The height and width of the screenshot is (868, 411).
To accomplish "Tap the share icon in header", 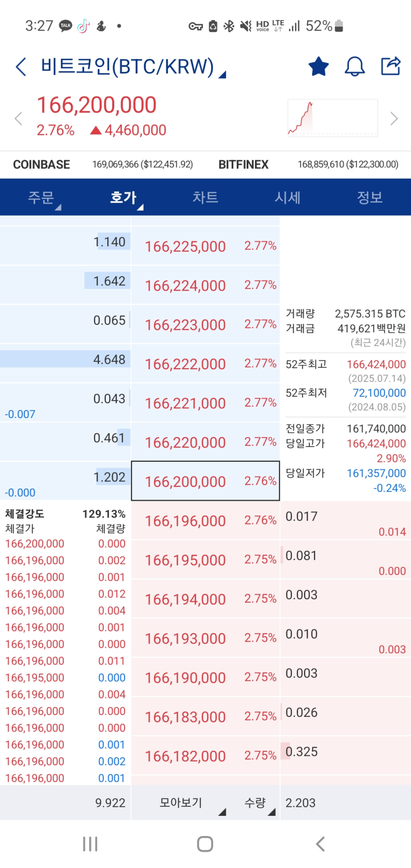I will point(391,66).
